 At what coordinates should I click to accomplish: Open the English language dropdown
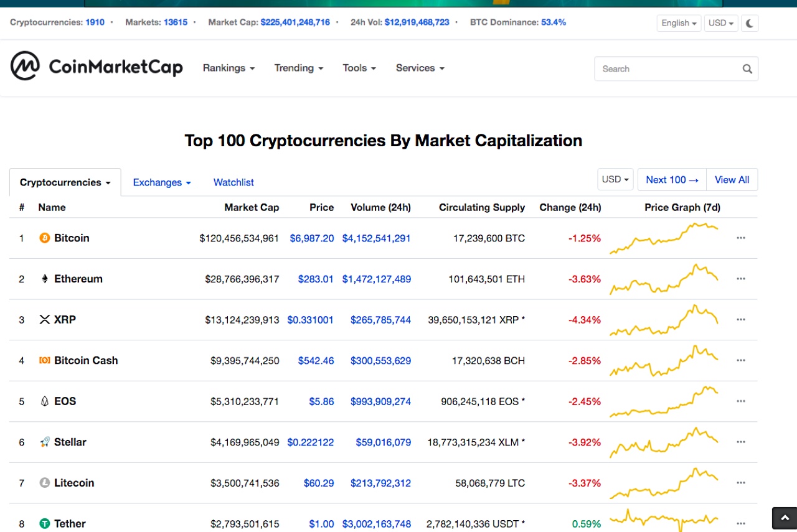pos(679,23)
